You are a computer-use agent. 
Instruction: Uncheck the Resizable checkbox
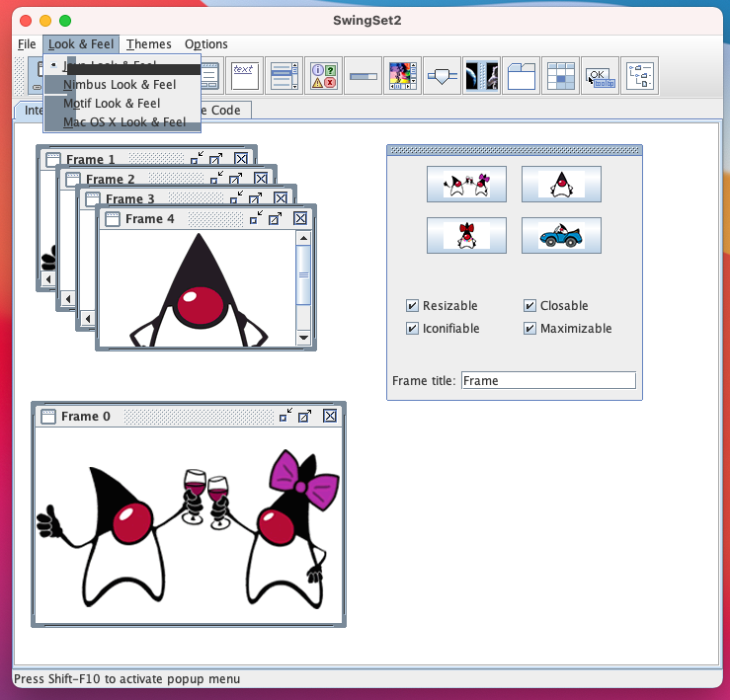coord(413,306)
